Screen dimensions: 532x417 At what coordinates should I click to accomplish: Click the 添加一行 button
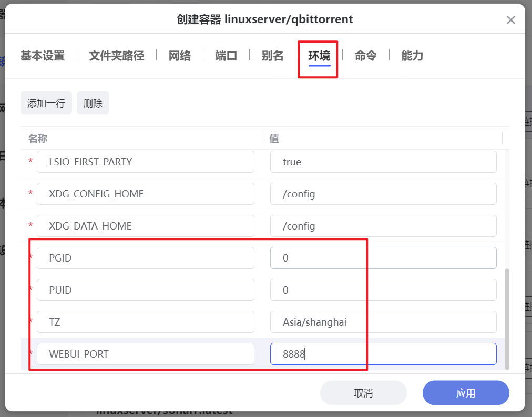coord(46,103)
